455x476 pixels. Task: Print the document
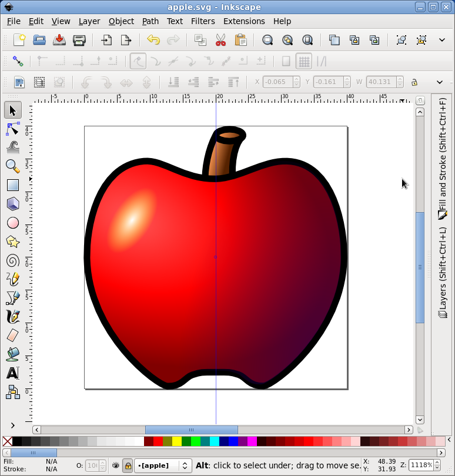click(x=79, y=40)
